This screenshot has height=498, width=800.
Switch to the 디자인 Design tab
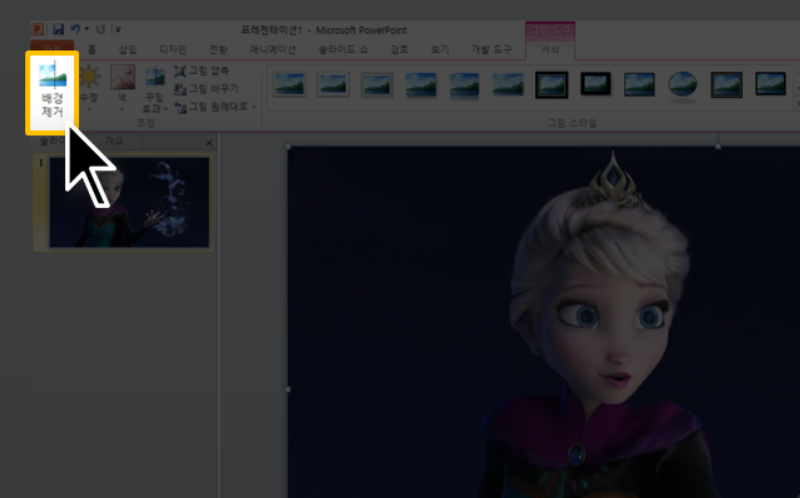[x=173, y=49]
